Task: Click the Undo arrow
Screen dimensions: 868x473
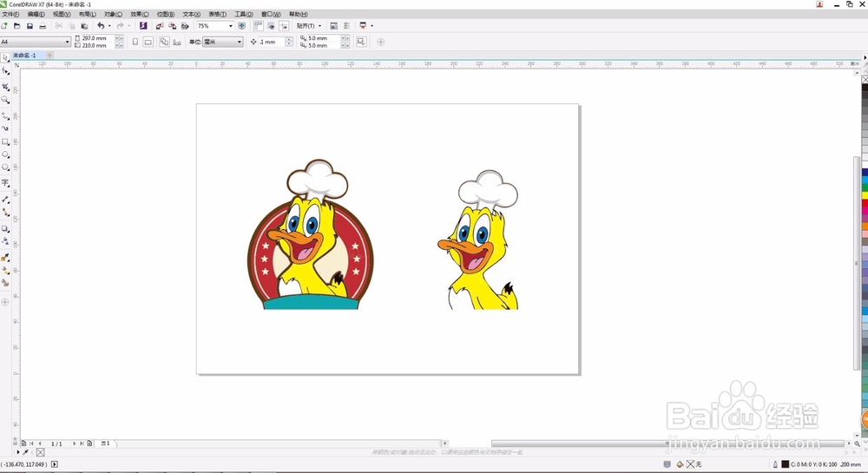Action: (x=101, y=25)
